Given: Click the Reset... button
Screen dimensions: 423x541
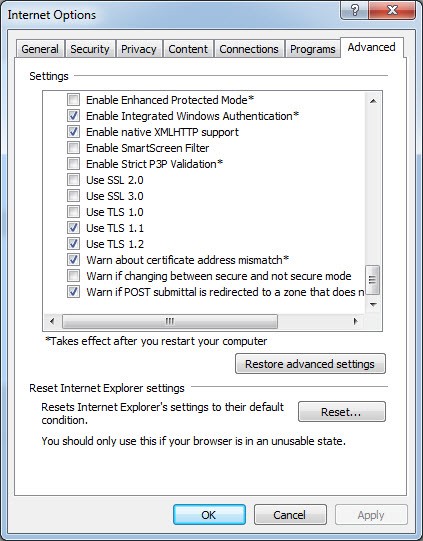Looking at the screenshot, I should pos(341,412).
